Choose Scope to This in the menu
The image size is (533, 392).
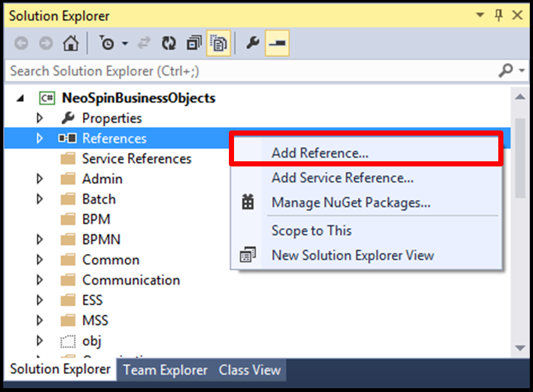point(311,231)
